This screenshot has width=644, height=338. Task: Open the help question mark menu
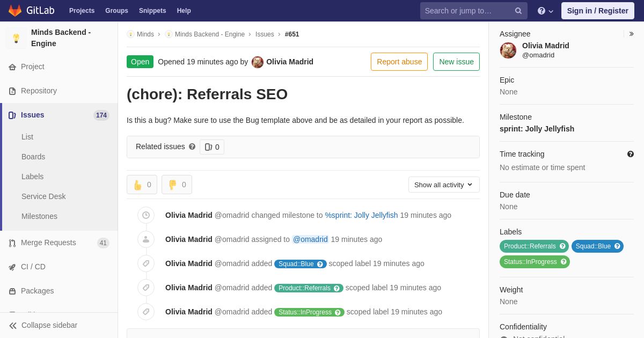[545, 11]
